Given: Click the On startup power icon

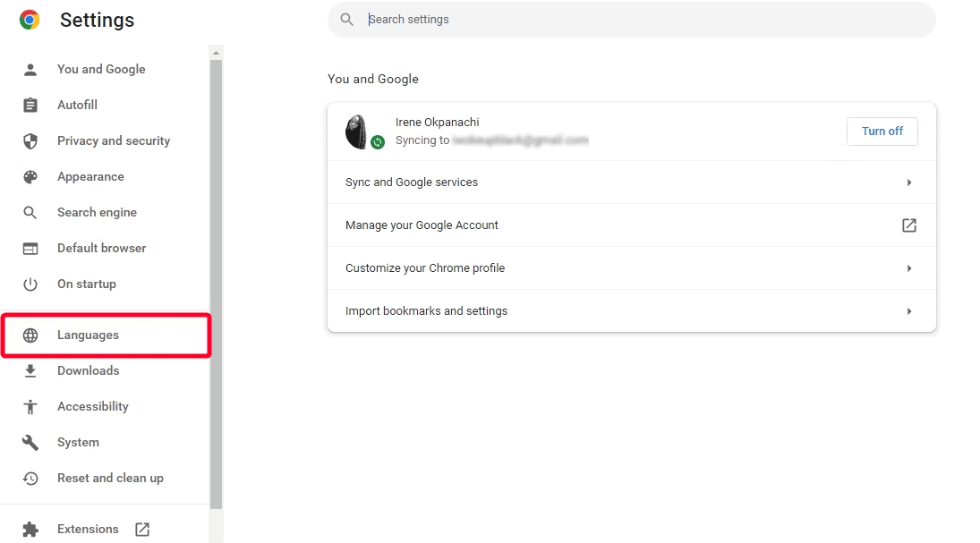Looking at the screenshot, I should 31,284.
